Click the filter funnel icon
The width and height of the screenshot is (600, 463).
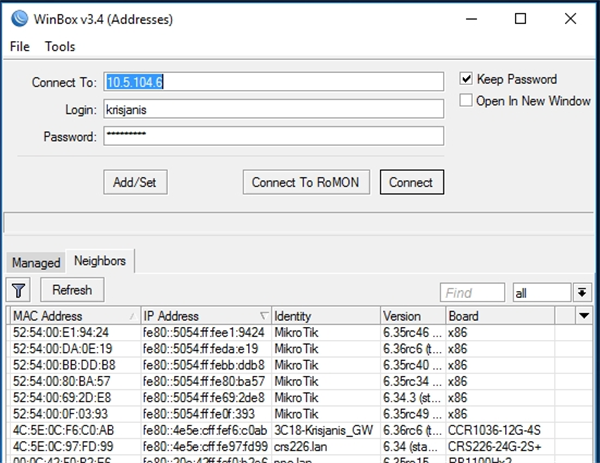(19, 290)
